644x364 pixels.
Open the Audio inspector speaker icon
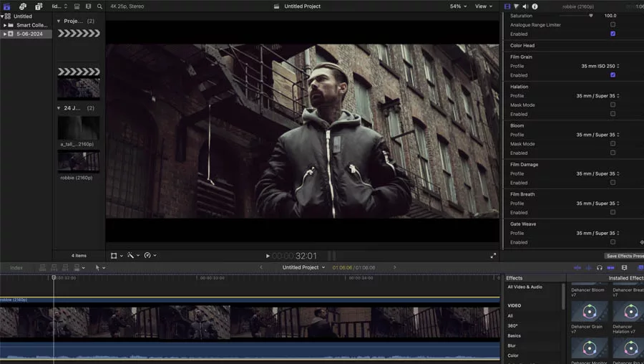(525, 6)
